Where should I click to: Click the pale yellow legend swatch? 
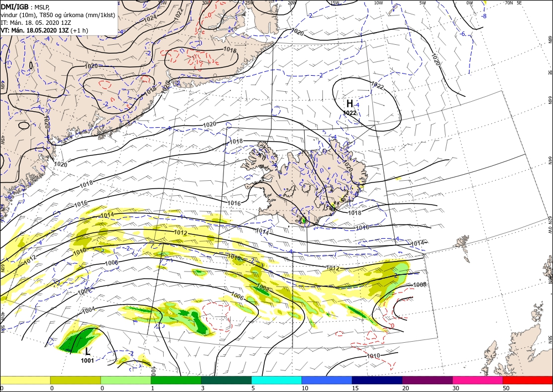[25, 380]
